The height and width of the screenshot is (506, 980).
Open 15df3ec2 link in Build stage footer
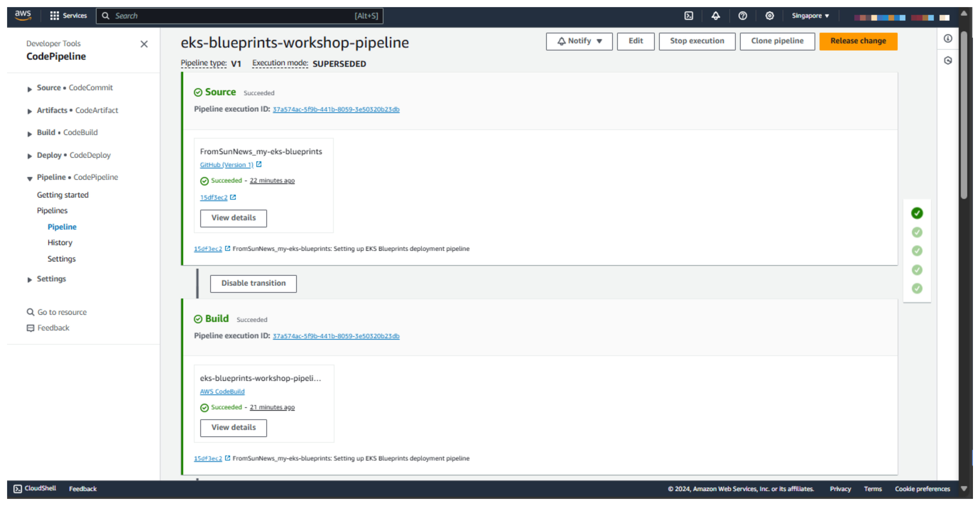(208, 458)
